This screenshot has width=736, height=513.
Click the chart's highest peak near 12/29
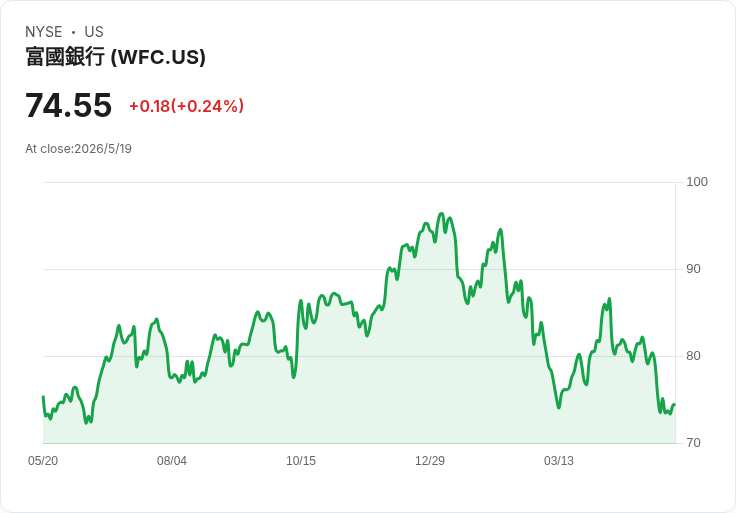click(441, 214)
